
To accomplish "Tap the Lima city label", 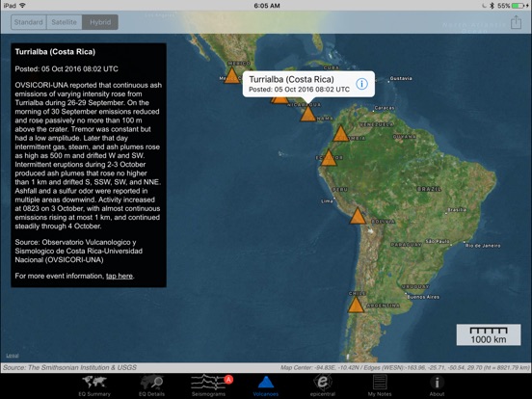I will (x=327, y=201).
